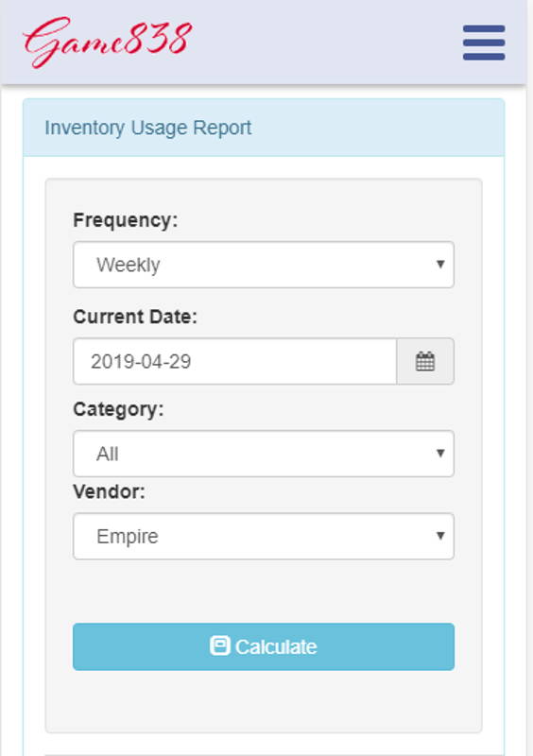Open the calendar date picker icon
The width and height of the screenshot is (533, 756).
425,361
